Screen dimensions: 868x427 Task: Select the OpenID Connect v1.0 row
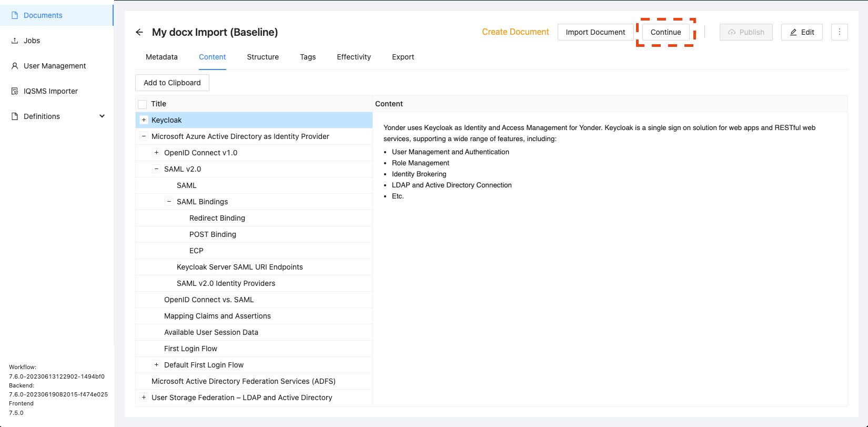click(254, 153)
